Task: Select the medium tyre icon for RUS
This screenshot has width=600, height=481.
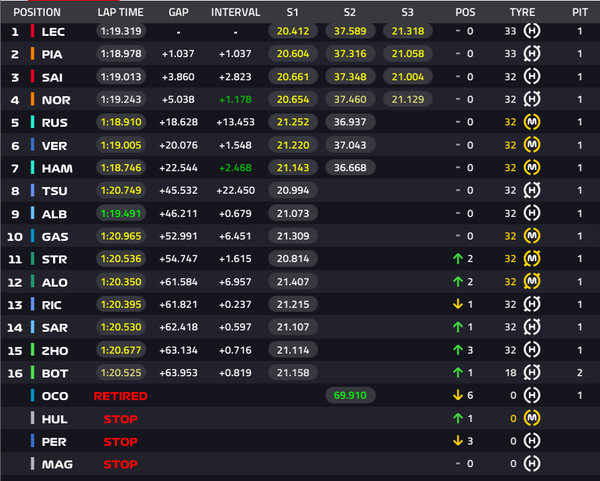Action: 532,122
